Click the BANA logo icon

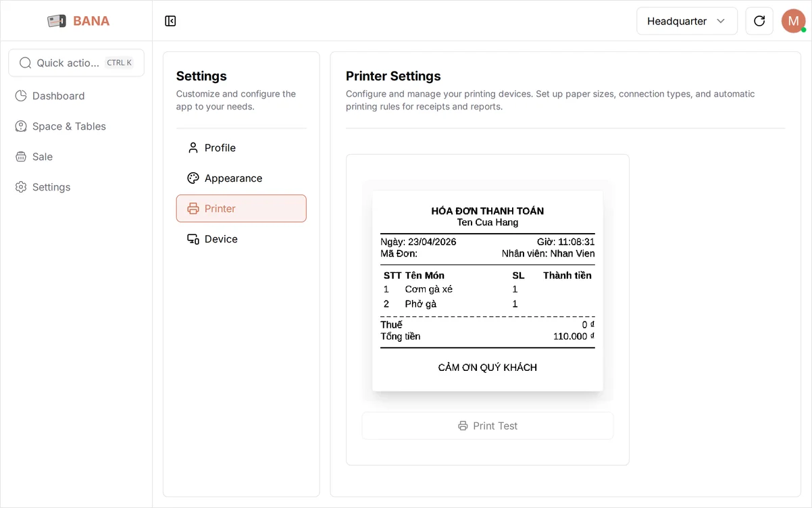pos(57,21)
